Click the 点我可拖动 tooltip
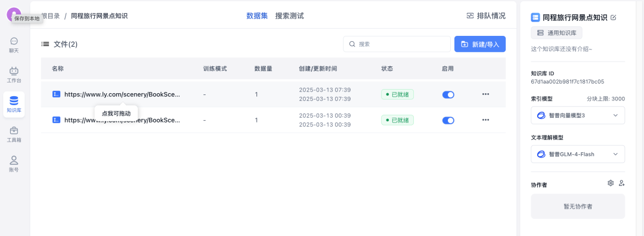This screenshot has width=644, height=236. point(116,114)
